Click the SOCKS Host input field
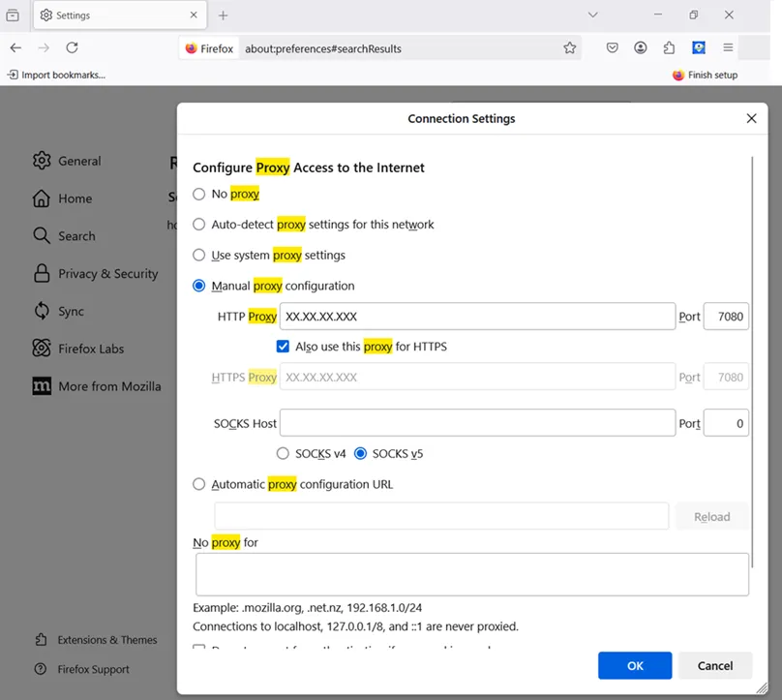The width and height of the screenshot is (782, 700). point(477,423)
